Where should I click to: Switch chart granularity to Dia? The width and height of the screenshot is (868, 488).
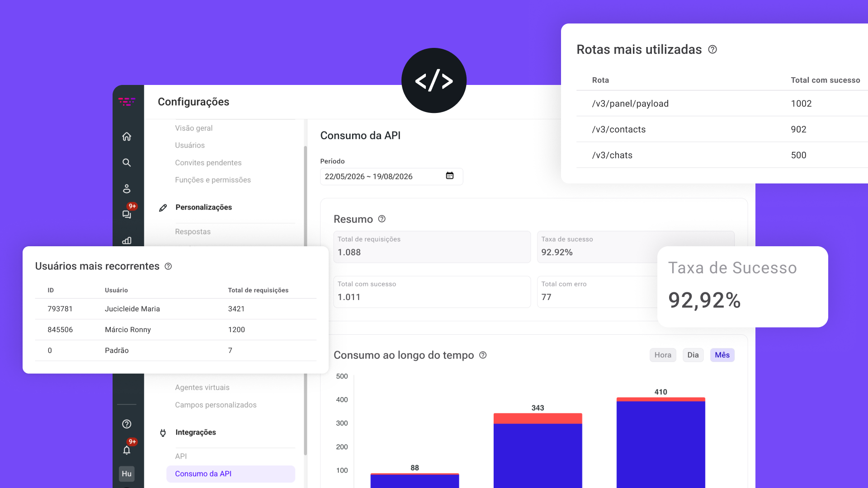point(693,355)
